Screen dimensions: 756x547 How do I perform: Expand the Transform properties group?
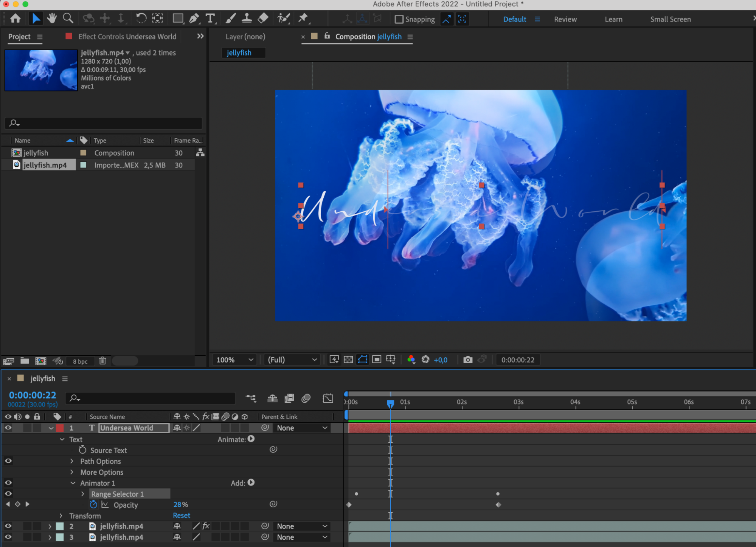click(61, 516)
